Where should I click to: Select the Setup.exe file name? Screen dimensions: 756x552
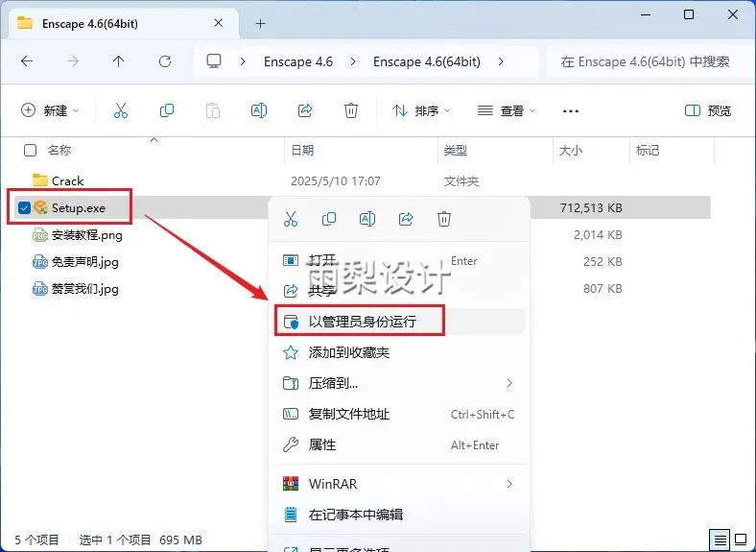[x=79, y=207]
